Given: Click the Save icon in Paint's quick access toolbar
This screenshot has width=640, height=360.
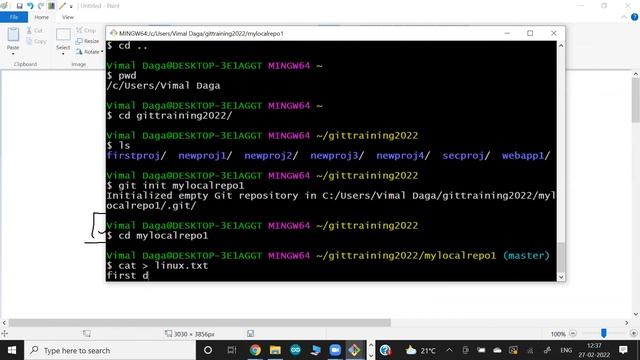Looking at the screenshot, I should click(x=19, y=6).
